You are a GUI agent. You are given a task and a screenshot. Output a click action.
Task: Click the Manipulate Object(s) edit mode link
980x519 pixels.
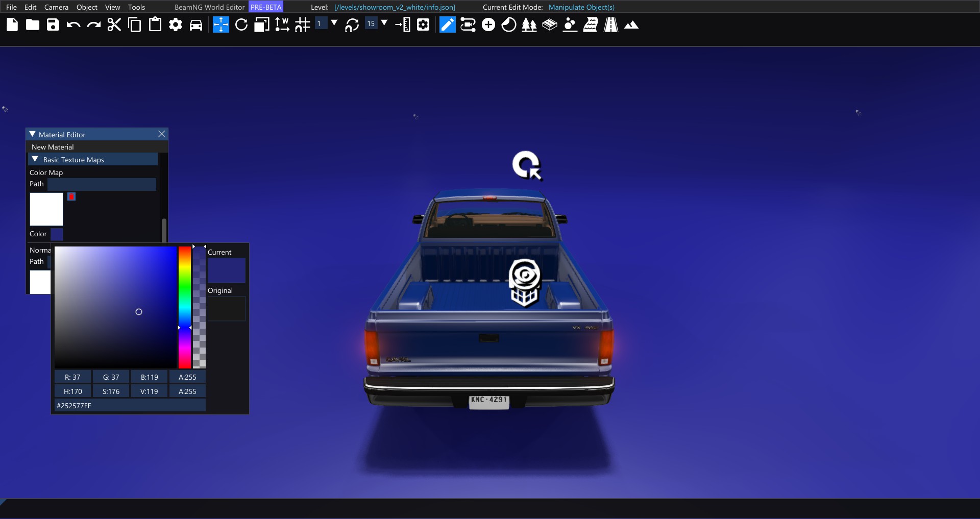tap(581, 7)
